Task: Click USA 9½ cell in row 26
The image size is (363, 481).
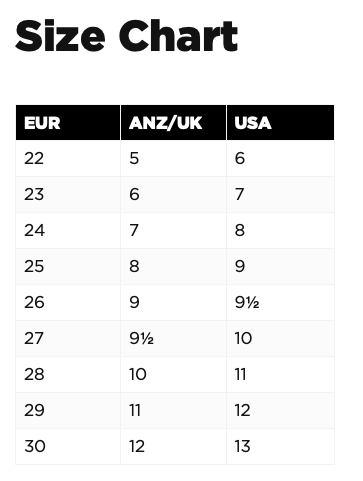Action: point(280,302)
